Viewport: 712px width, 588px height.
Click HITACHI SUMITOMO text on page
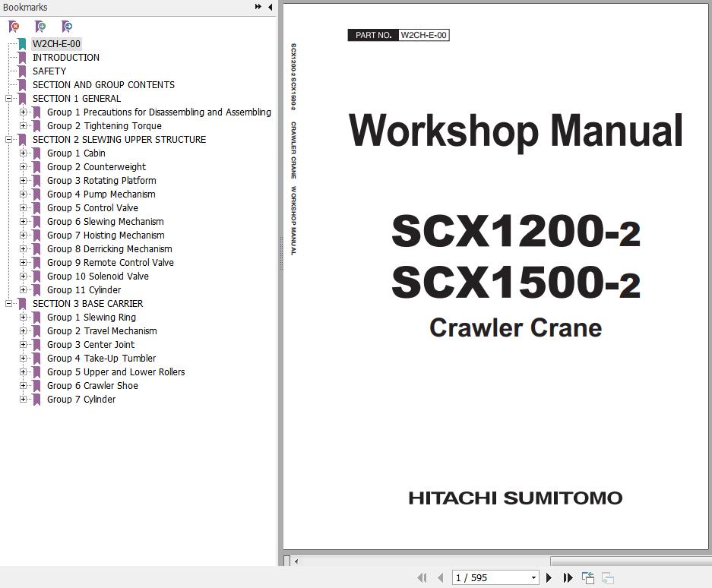tap(515, 498)
